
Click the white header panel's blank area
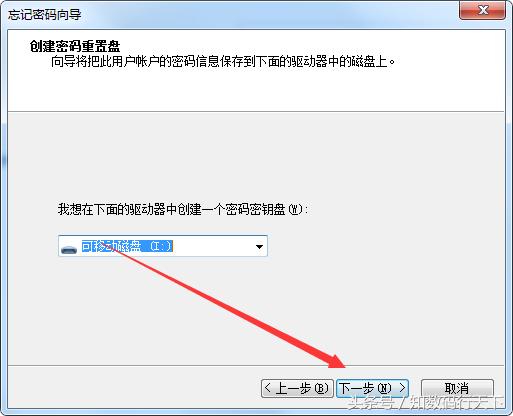pyautogui.click(x=256, y=90)
